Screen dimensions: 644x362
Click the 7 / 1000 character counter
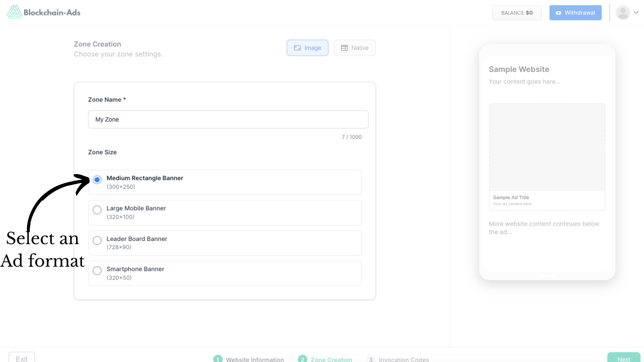pyautogui.click(x=351, y=137)
